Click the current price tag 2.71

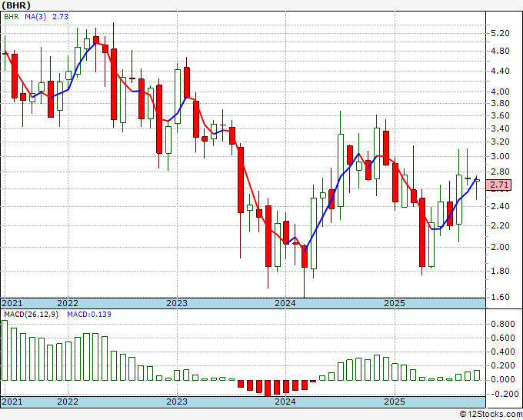tap(499, 185)
